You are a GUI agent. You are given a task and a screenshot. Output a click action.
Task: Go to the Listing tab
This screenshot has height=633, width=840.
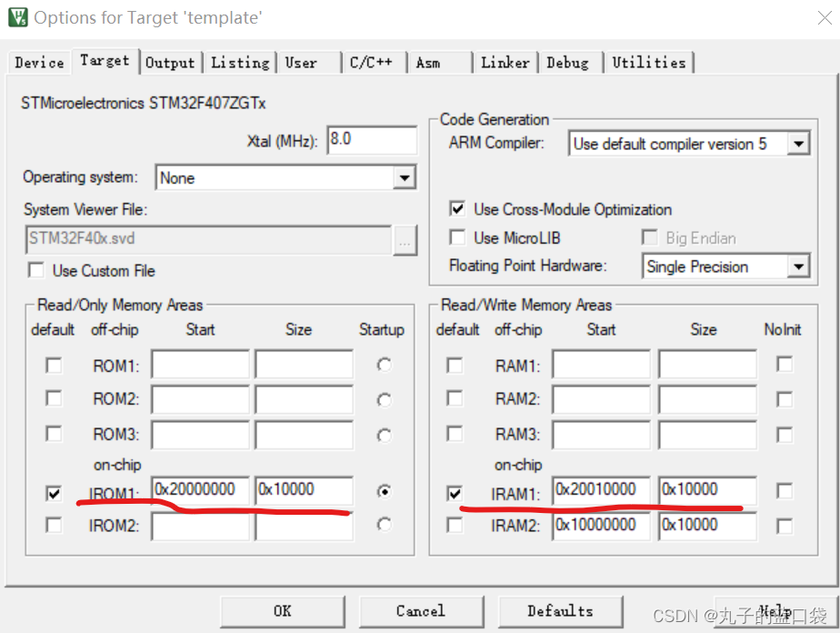[x=240, y=63]
